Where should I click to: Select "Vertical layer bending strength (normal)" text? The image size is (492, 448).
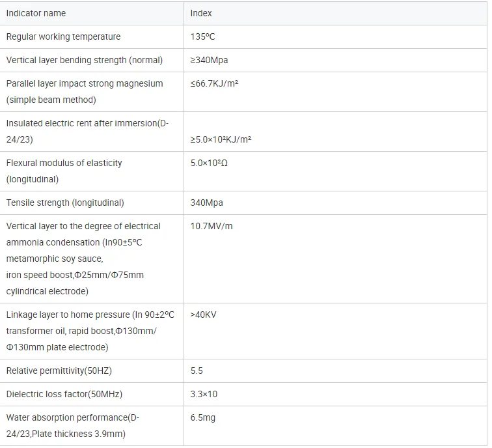(84, 60)
